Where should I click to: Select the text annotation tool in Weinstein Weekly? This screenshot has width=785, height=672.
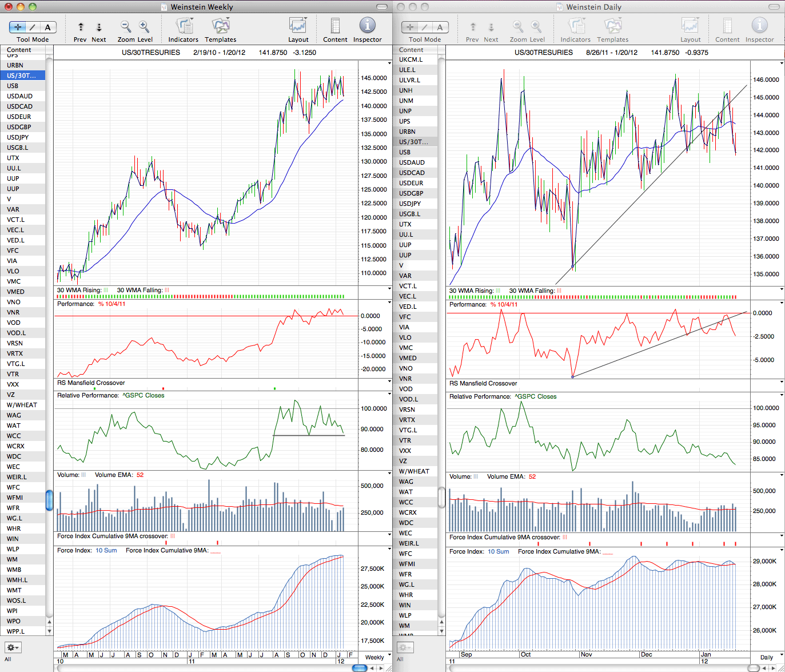(x=48, y=27)
